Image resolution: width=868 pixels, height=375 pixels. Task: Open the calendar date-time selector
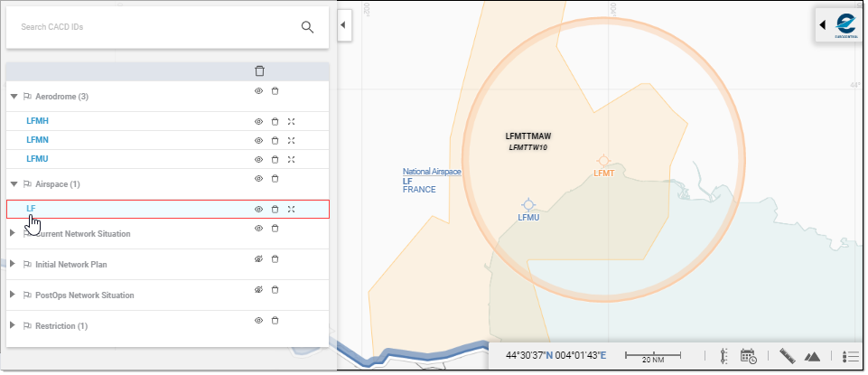pos(748,357)
